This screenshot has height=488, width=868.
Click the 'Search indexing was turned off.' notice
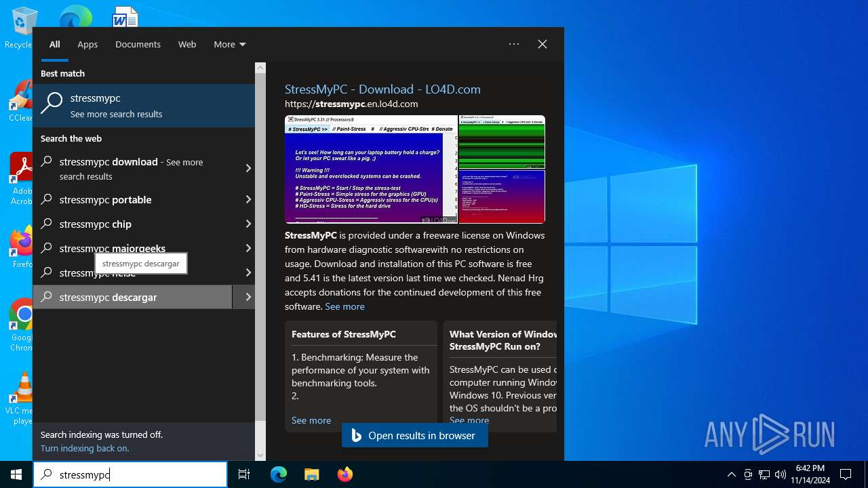[x=102, y=435]
